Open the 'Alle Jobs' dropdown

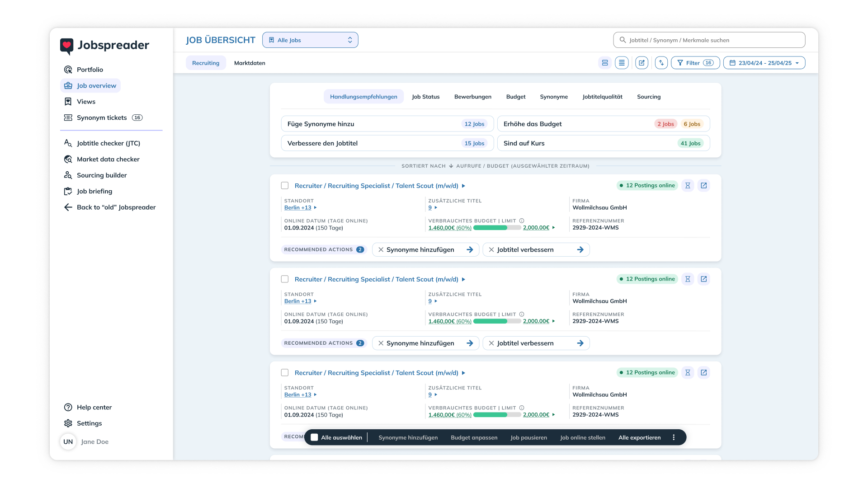coord(310,40)
